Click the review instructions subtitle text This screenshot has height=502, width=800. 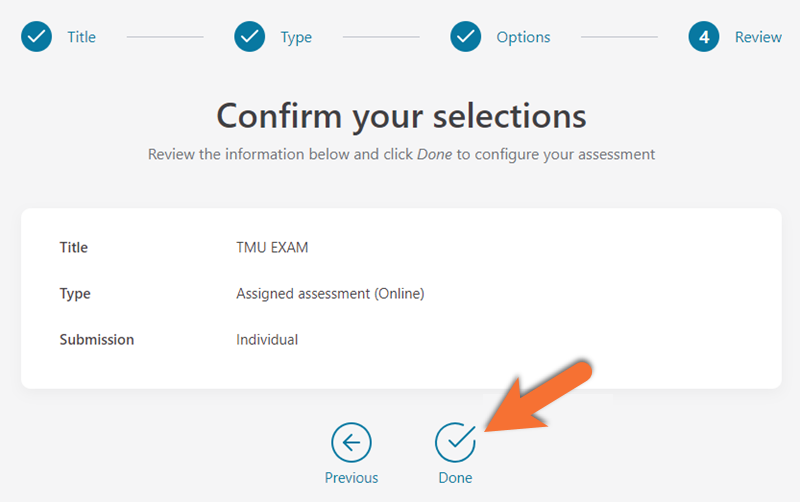[x=402, y=155]
